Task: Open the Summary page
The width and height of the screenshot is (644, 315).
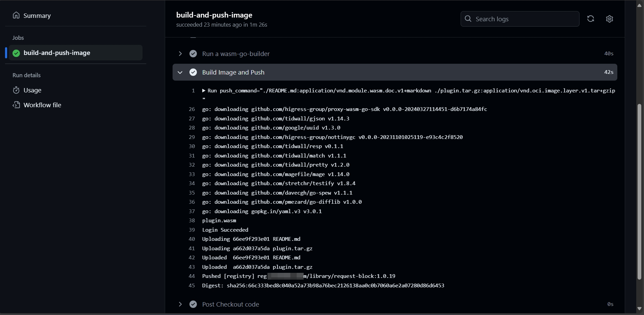Action: point(37,16)
